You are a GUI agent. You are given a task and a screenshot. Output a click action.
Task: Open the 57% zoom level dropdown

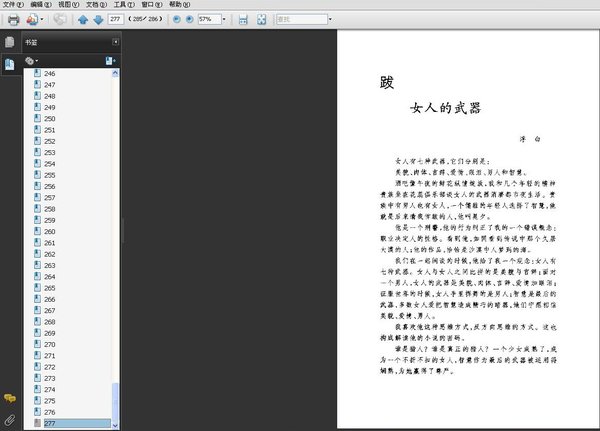coord(221,19)
